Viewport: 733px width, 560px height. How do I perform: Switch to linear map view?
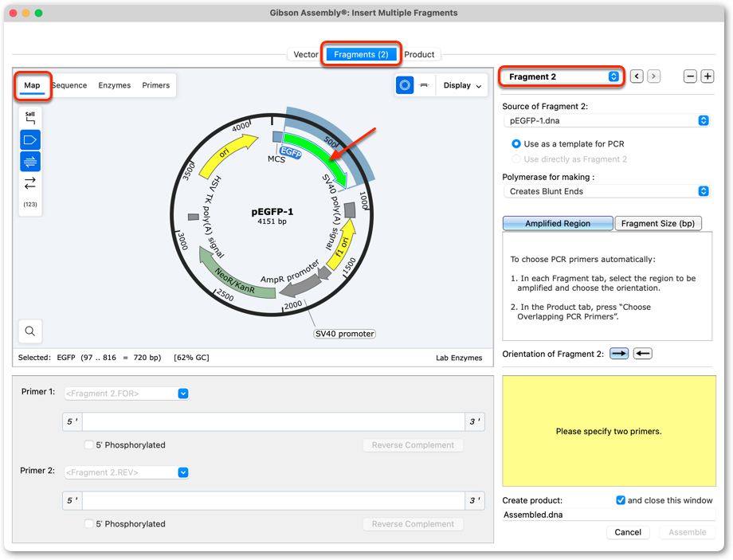424,85
